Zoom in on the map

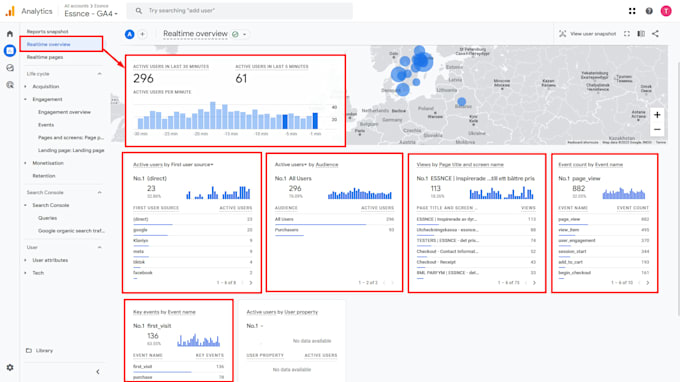[x=657, y=115]
